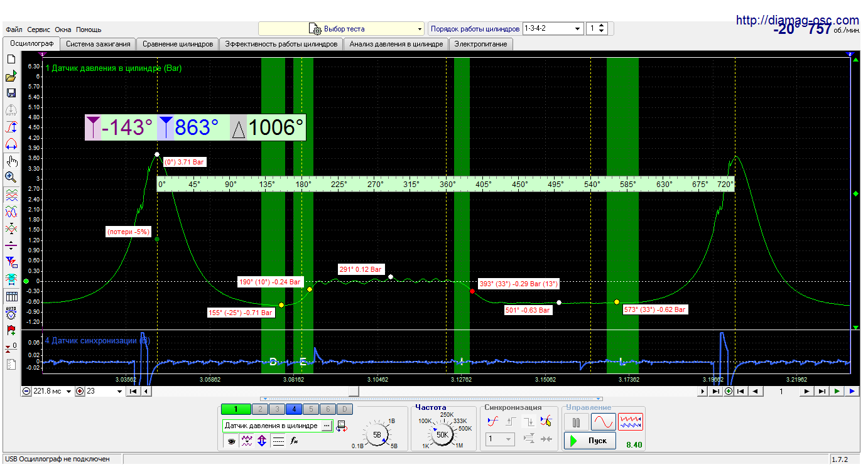Select the vertical measurement cursor tool
868x467 pixels.
(11, 127)
